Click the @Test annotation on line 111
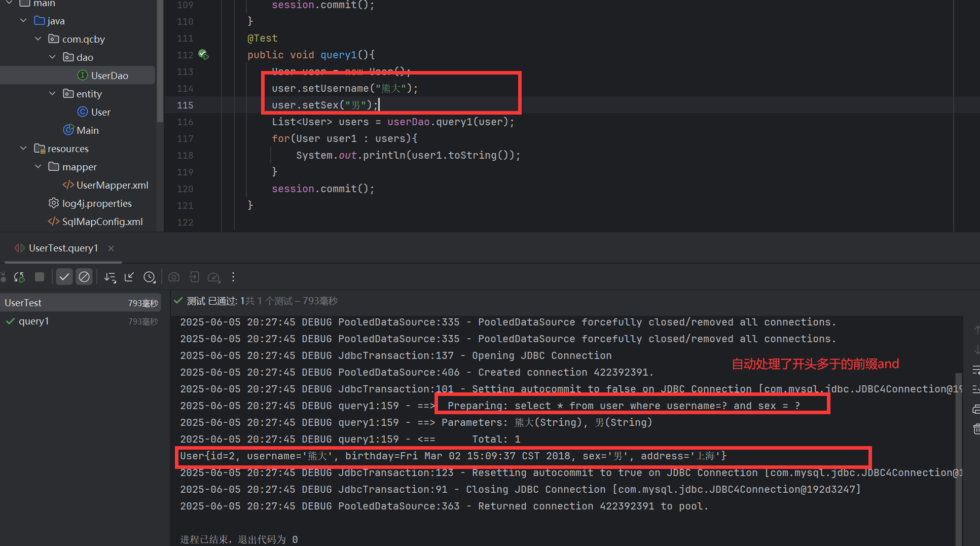This screenshot has height=546, width=980. tap(262, 38)
